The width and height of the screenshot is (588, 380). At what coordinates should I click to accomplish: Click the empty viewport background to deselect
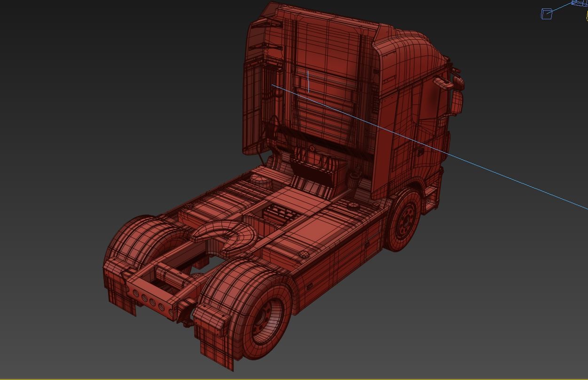click(x=71, y=94)
